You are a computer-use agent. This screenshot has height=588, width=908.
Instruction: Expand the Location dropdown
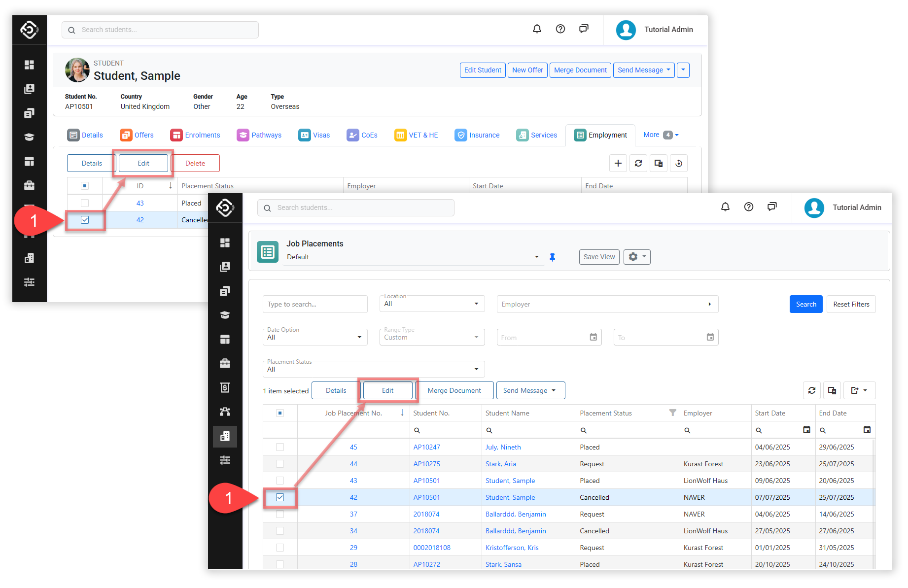pos(432,304)
